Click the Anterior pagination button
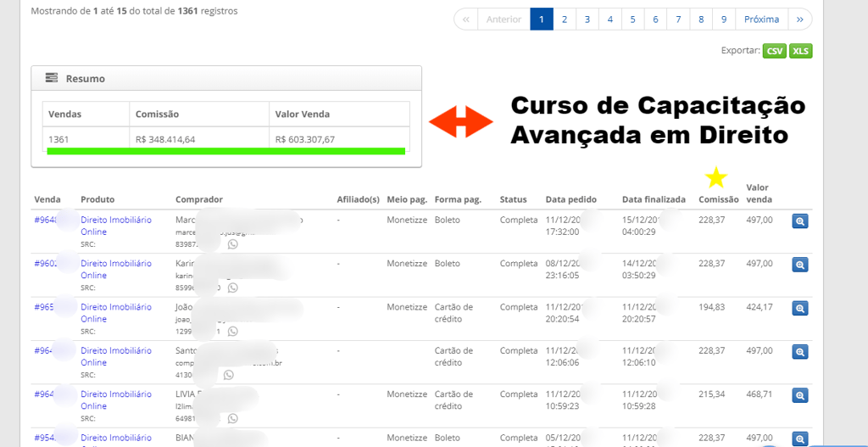 click(504, 20)
